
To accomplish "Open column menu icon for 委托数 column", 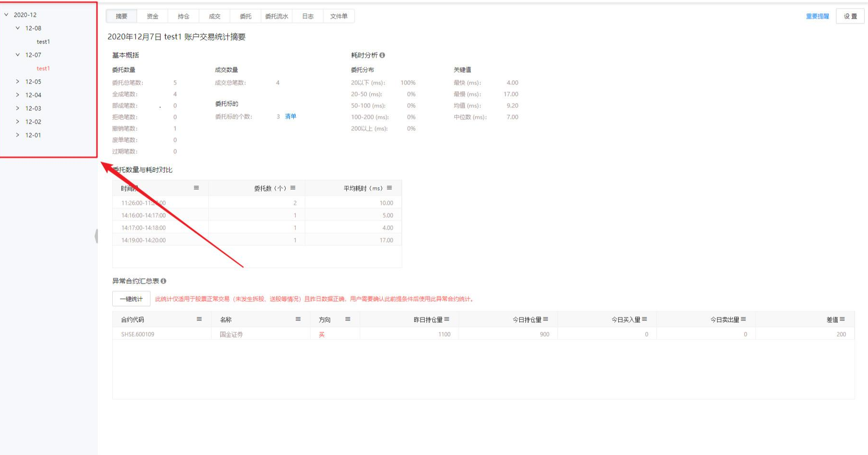I will [293, 188].
